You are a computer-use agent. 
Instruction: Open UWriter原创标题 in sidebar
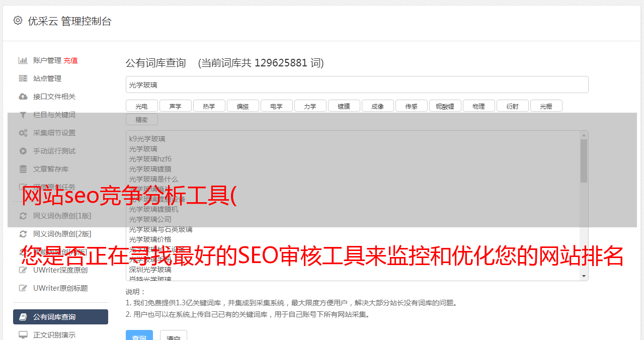point(60,288)
